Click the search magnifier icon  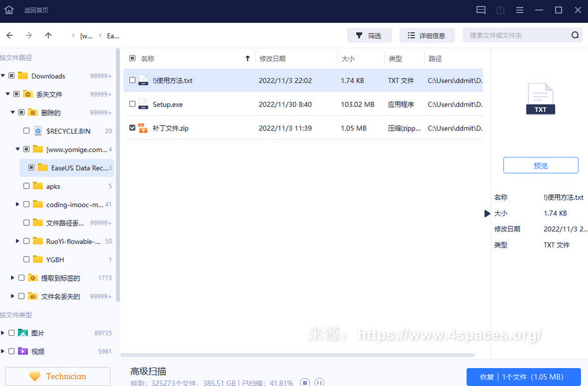(x=575, y=35)
